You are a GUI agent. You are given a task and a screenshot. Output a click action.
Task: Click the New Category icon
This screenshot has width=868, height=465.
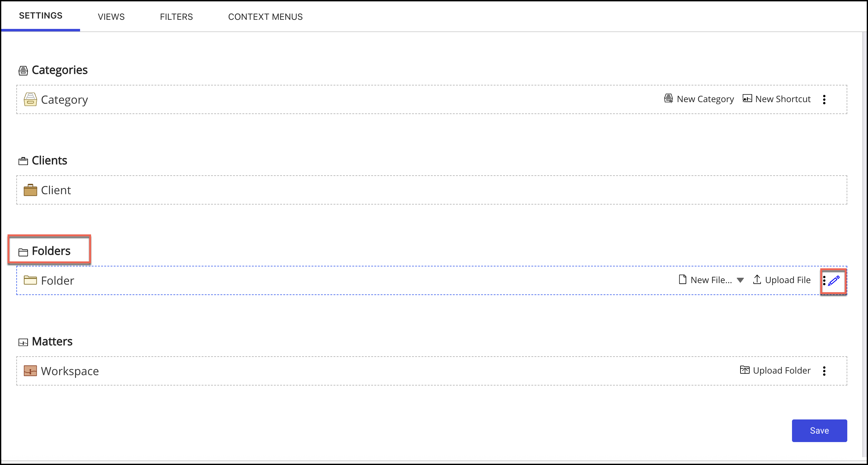(669, 99)
